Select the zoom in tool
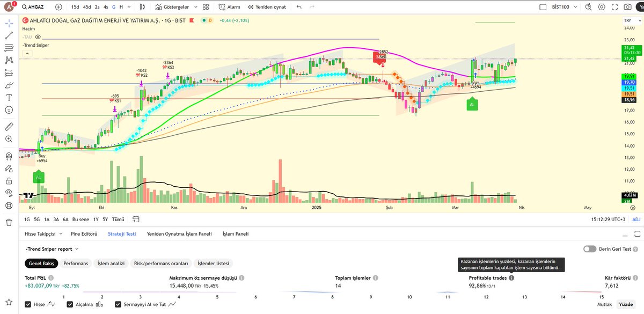Image resolution: width=644 pixels, height=314 pixels. click(9, 139)
